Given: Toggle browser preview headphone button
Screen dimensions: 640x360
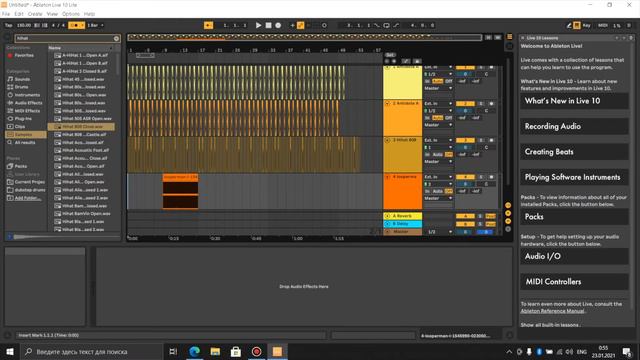Looking at the screenshot, I should [x=10, y=237].
